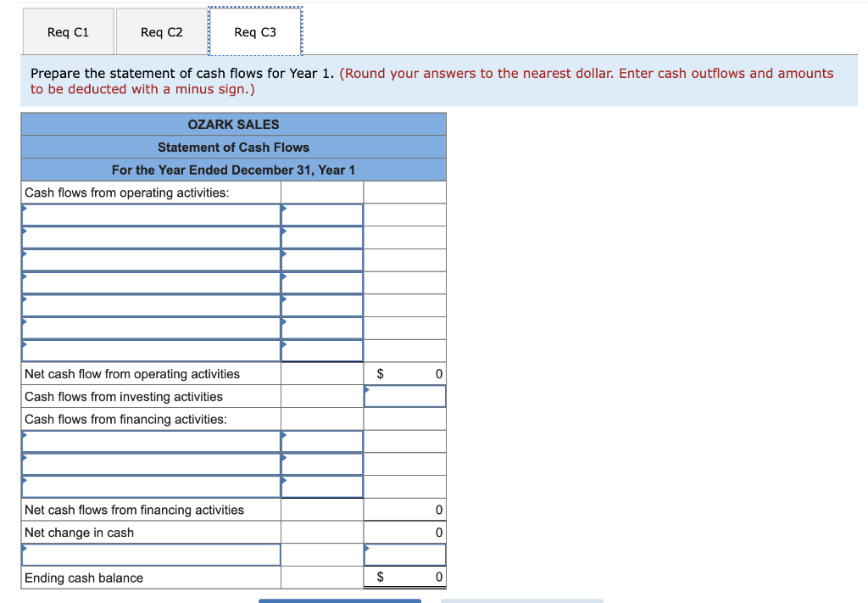The height and width of the screenshot is (603, 868).
Task: Open the last description dropdown above operating net total
Action: [x=151, y=349]
